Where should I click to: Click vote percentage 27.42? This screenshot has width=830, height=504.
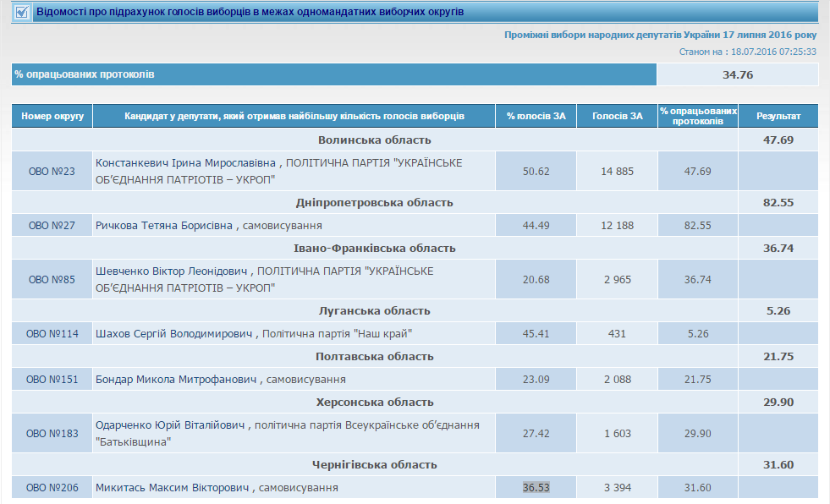(x=536, y=434)
